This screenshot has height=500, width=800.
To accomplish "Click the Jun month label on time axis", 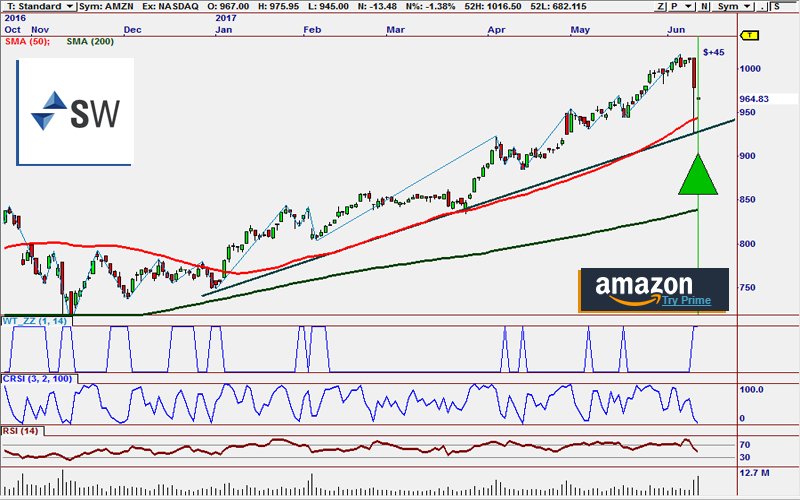I will [x=676, y=30].
